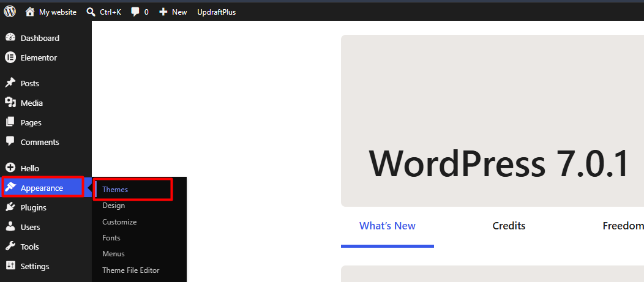The image size is (644, 282).
Task: Select the Dashboard gauge icon
Action: [10, 38]
